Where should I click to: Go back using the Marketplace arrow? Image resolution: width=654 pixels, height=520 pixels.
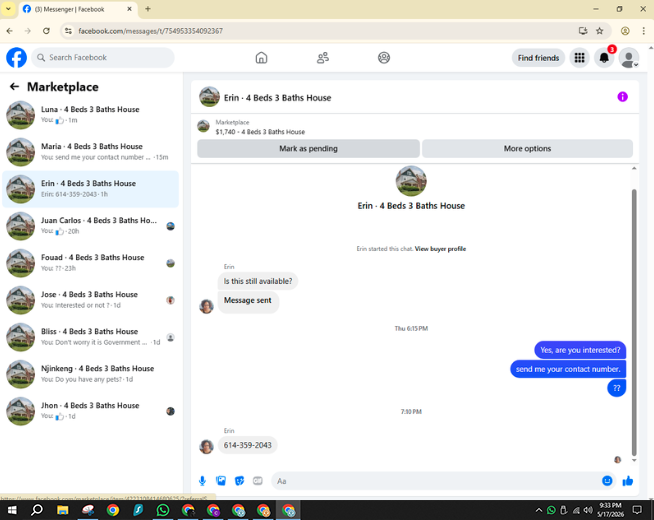coord(15,86)
